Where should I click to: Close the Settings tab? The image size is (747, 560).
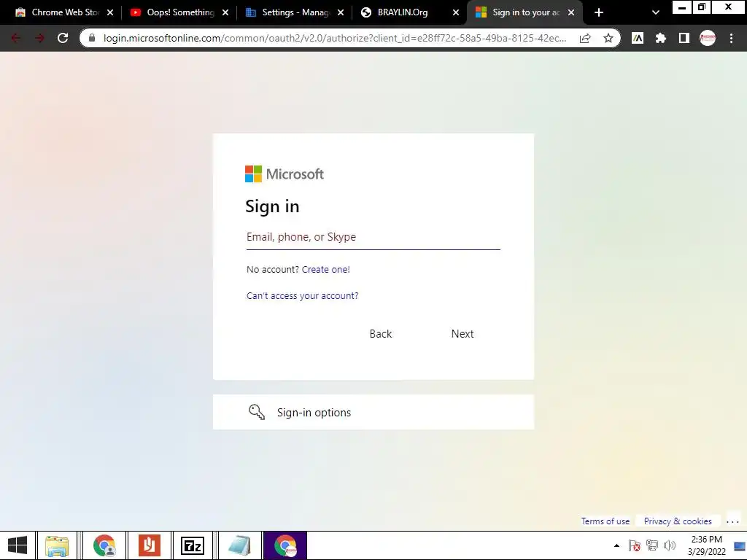(x=341, y=12)
